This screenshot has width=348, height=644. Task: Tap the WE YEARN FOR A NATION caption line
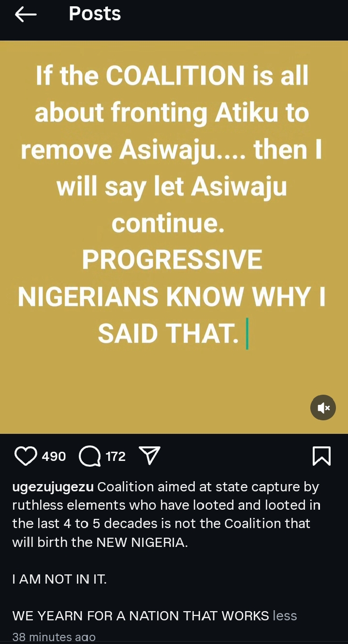click(141, 615)
